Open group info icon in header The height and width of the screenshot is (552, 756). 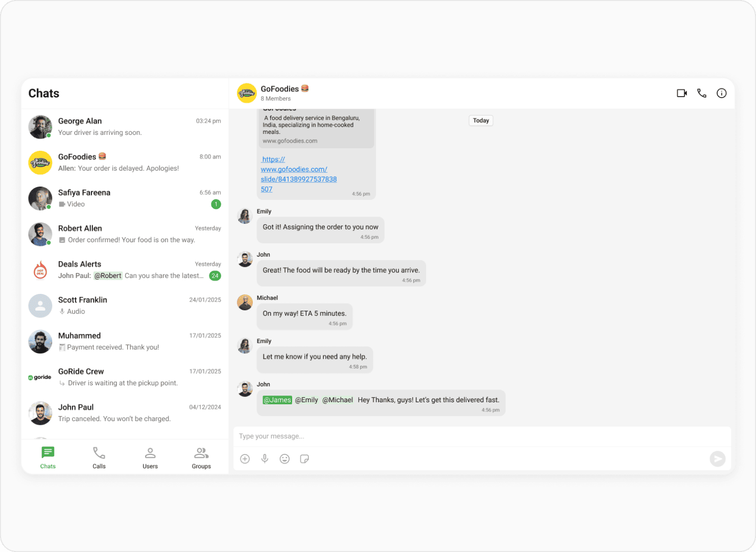pyautogui.click(x=721, y=93)
